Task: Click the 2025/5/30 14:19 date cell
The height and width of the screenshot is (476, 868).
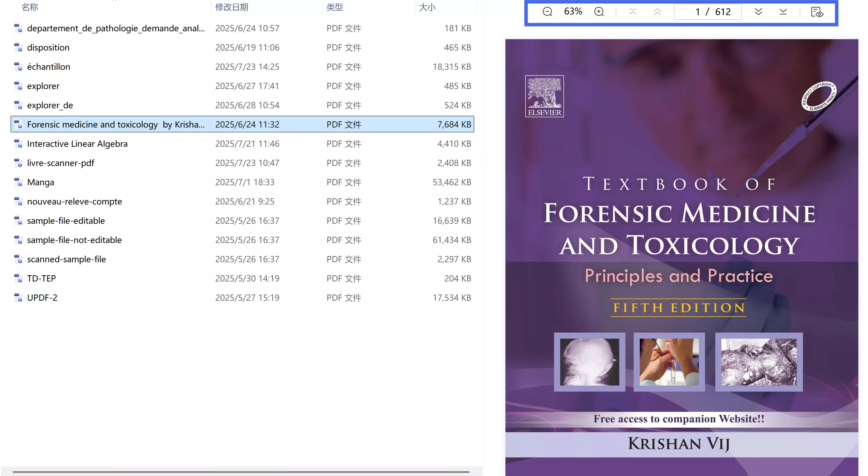Action: click(x=247, y=278)
